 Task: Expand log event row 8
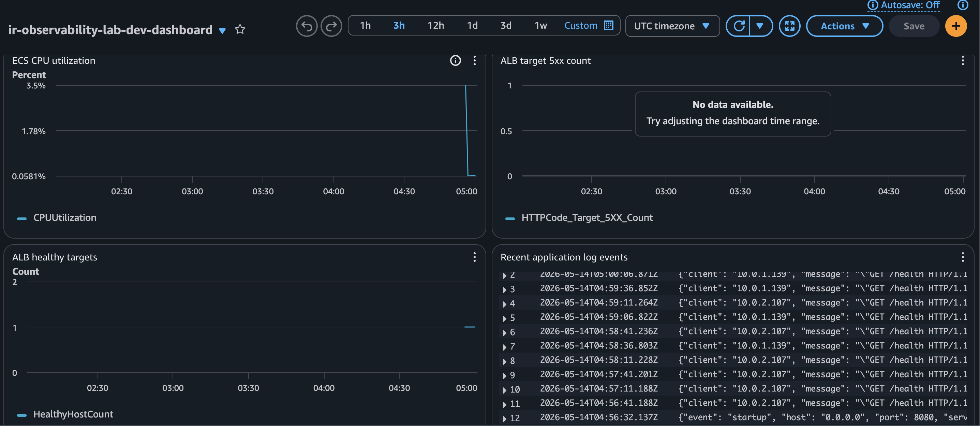coord(504,361)
